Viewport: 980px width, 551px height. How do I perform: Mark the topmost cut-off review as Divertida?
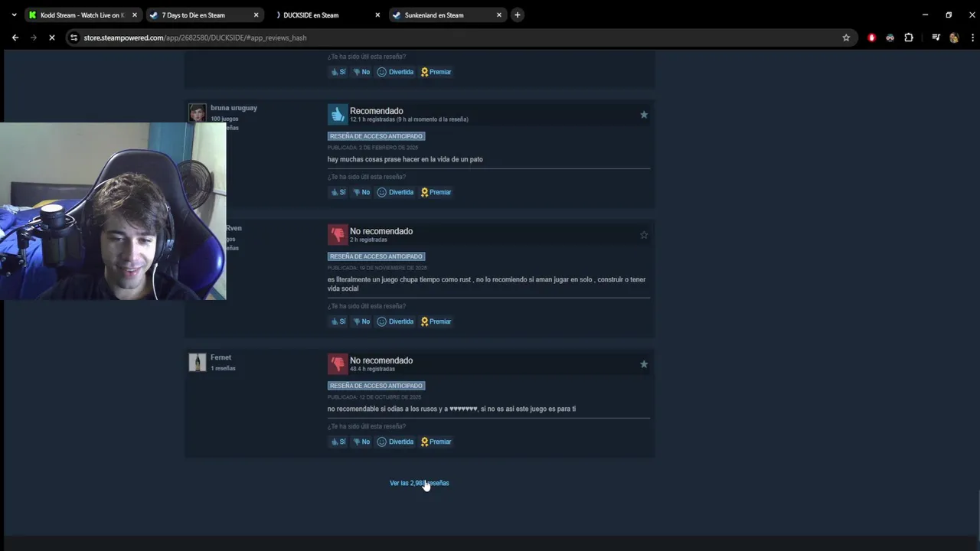[395, 72]
